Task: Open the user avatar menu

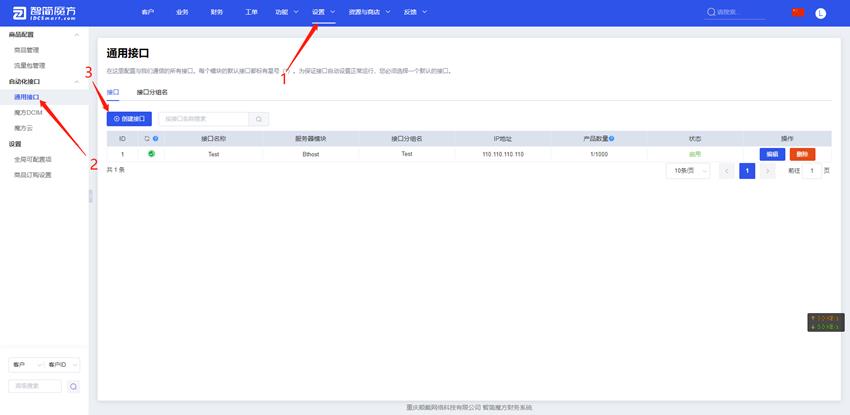Action: [821, 13]
